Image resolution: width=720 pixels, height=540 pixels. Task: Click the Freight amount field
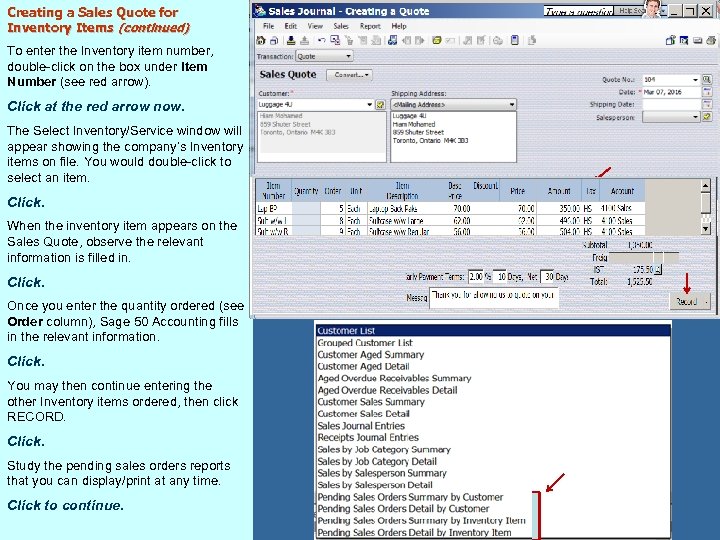643,258
